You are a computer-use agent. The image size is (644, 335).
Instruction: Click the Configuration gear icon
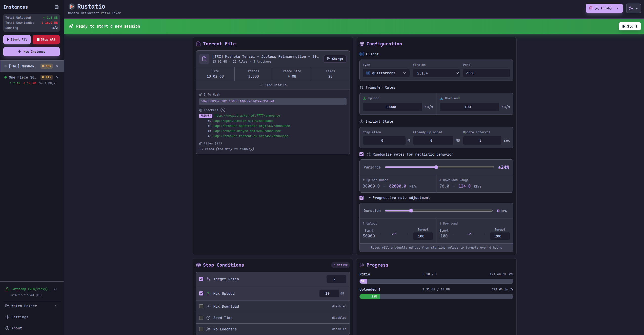tap(362, 44)
